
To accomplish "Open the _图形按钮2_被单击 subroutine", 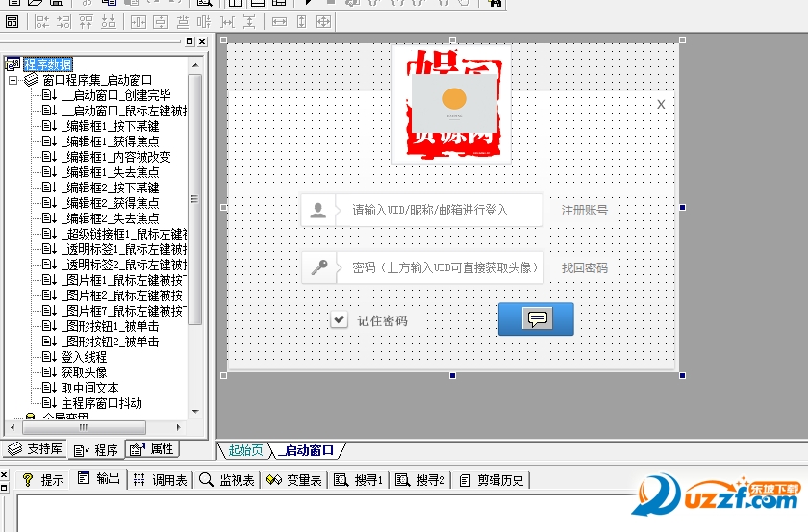I will (110, 342).
